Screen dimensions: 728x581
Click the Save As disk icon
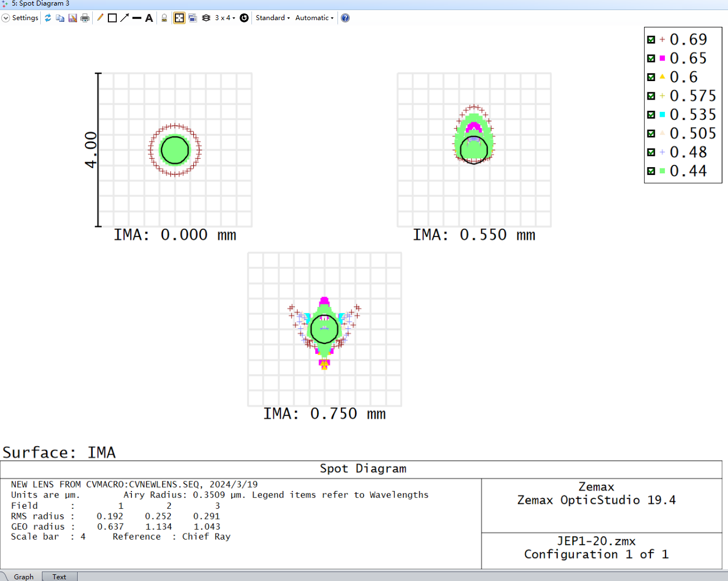(x=73, y=18)
